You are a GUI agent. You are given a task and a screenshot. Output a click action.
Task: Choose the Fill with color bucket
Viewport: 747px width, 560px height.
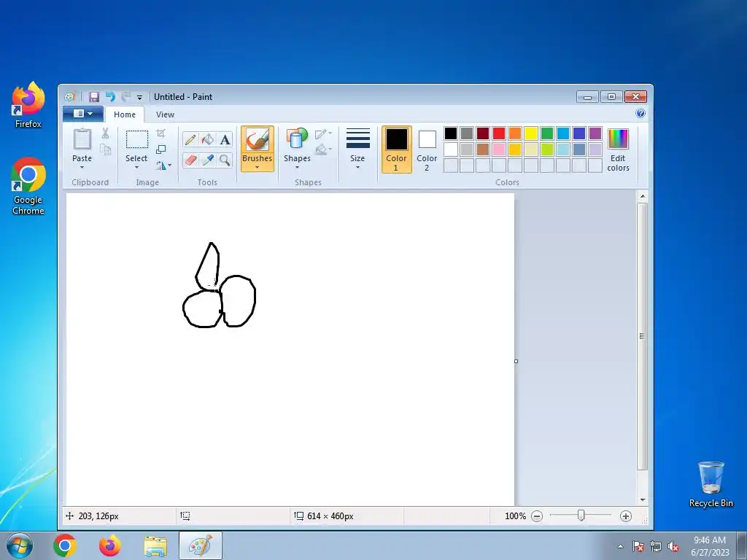[208, 139]
